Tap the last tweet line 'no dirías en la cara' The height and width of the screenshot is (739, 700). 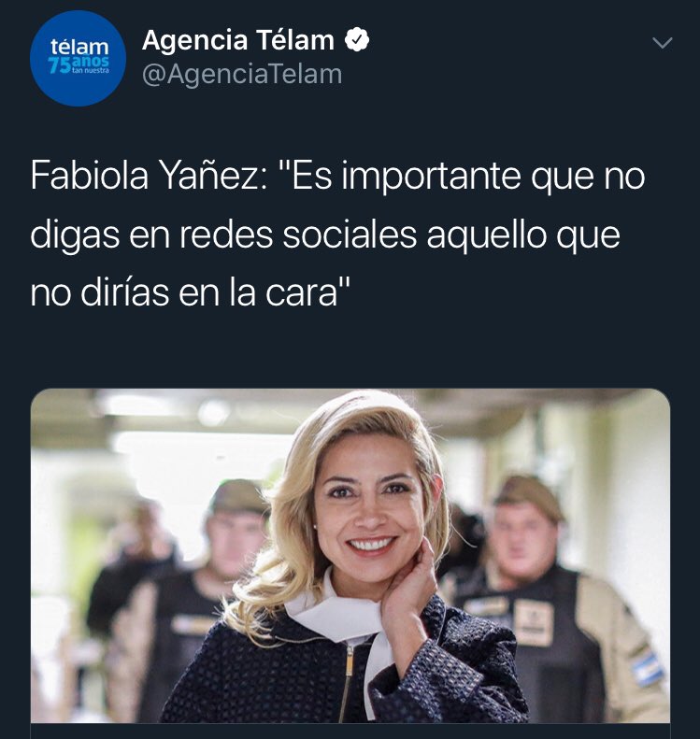pyautogui.click(x=191, y=292)
